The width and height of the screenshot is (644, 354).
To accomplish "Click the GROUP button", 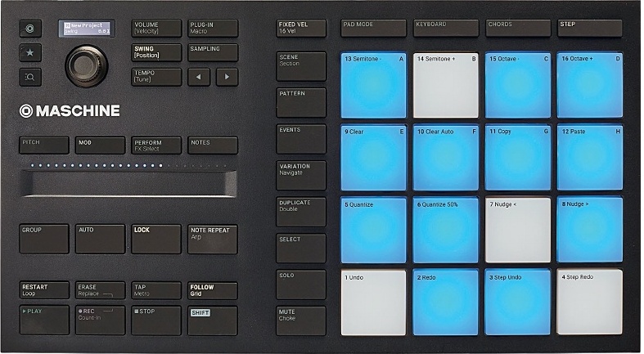I will coord(44,240).
